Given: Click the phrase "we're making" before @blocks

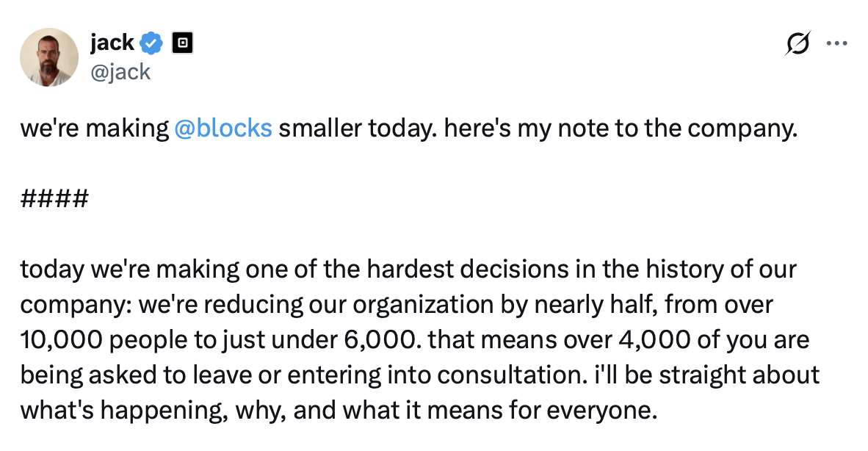Looking at the screenshot, I should point(95,128).
